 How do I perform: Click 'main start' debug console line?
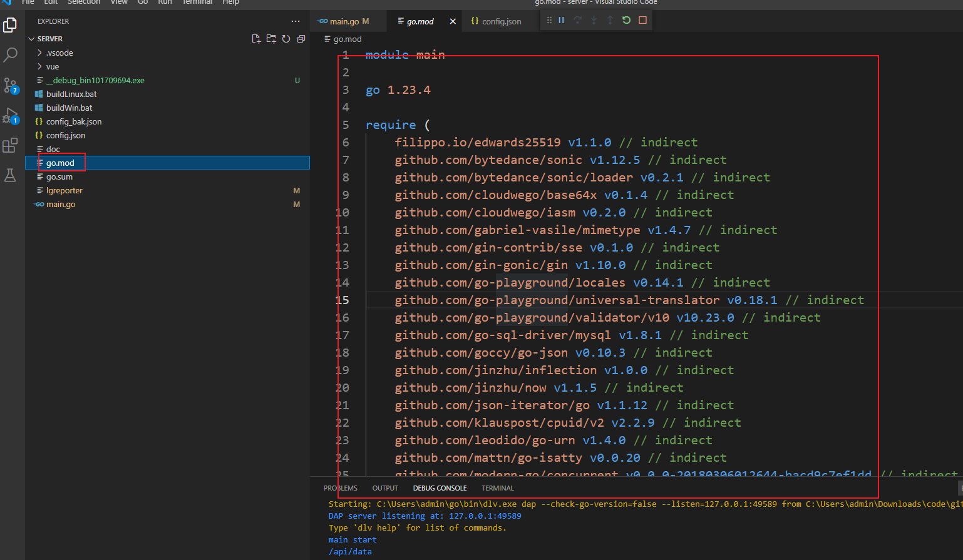(x=353, y=540)
